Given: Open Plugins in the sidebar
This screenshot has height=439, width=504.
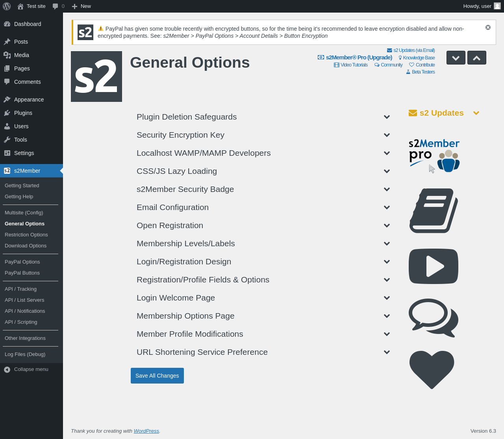Looking at the screenshot, I should pos(31,113).
